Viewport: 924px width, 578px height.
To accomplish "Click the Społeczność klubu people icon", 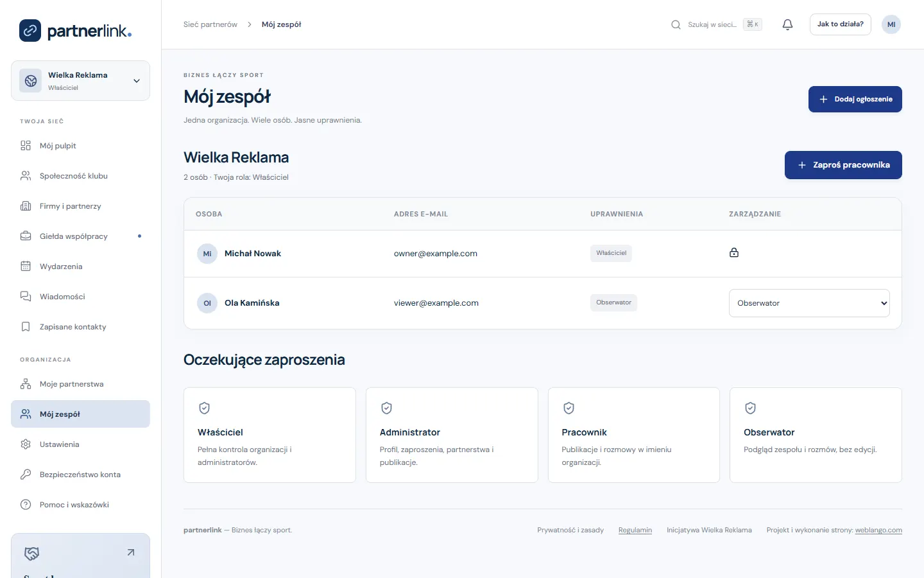I will tap(26, 176).
